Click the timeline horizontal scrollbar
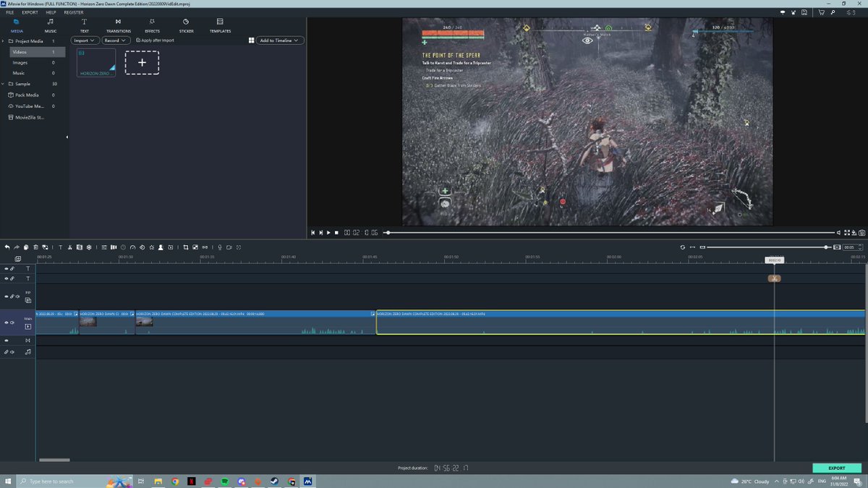This screenshot has height=488, width=868. pos(54,460)
